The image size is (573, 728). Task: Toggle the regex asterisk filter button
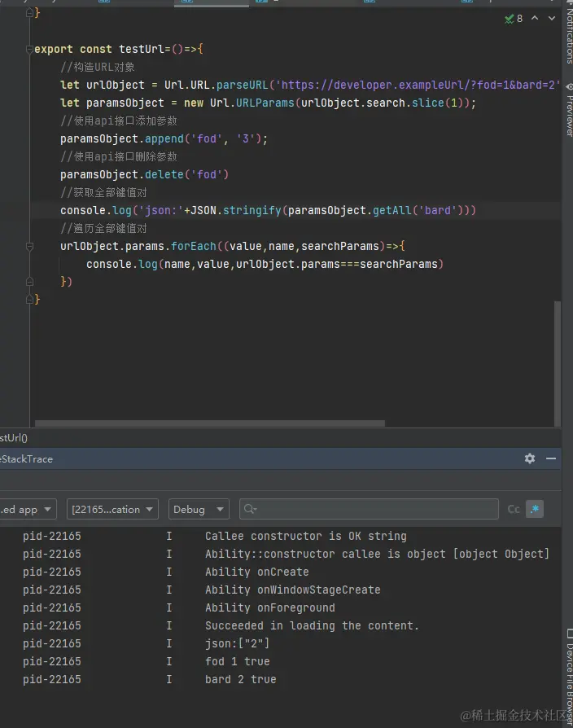[x=535, y=509]
